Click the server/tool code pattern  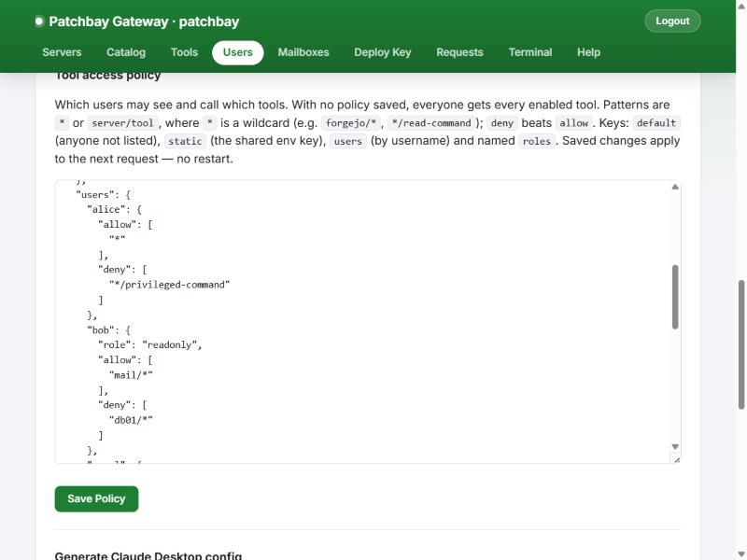[x=122, y=123]
